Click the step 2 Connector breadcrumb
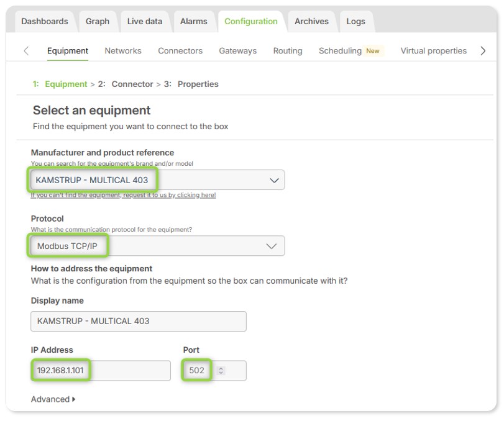Screen dimensions: 504x421 [x=126, y=84]
